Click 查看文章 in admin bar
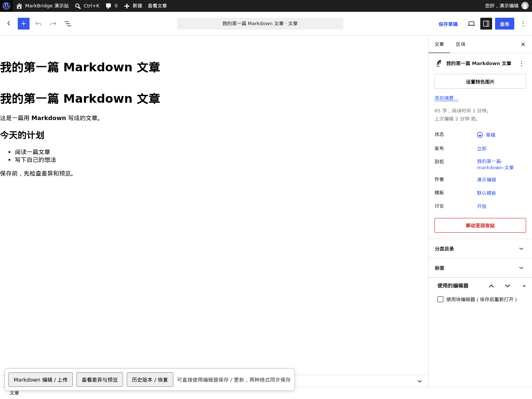 [157, 6]
